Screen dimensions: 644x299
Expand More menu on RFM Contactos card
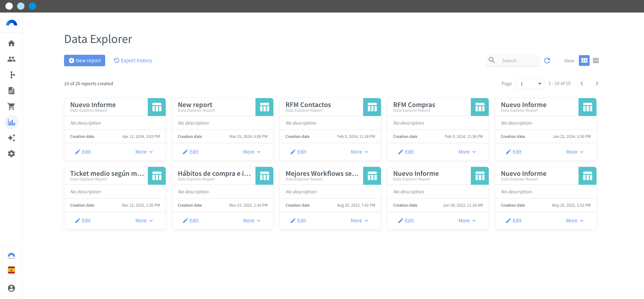point(359,152)
